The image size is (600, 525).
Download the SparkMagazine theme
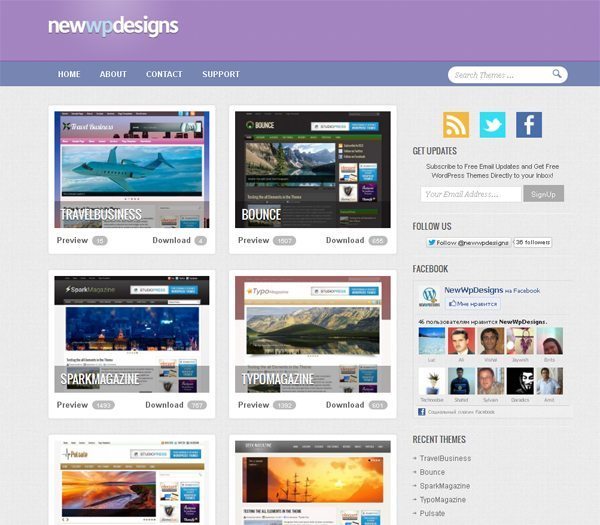(x=164, y=405)
